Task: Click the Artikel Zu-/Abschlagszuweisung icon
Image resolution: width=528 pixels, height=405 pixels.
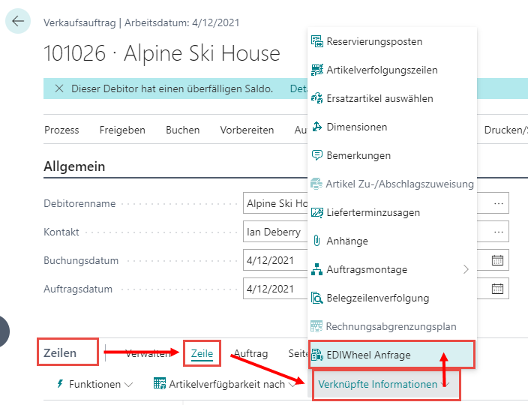Action: [x=317, y=184]
